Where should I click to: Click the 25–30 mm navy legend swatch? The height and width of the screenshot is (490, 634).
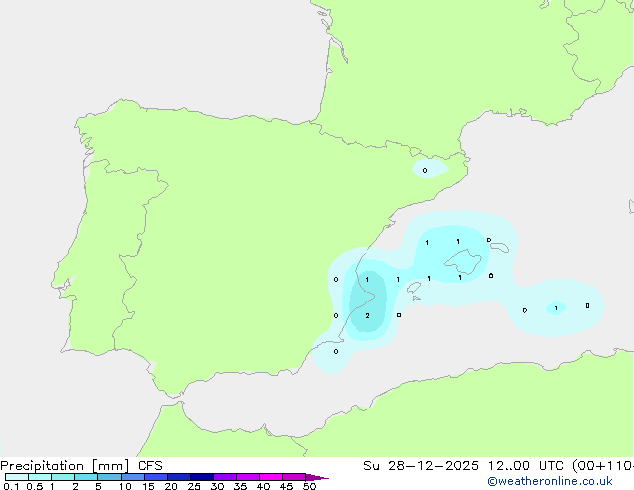(x=202, y=477)
